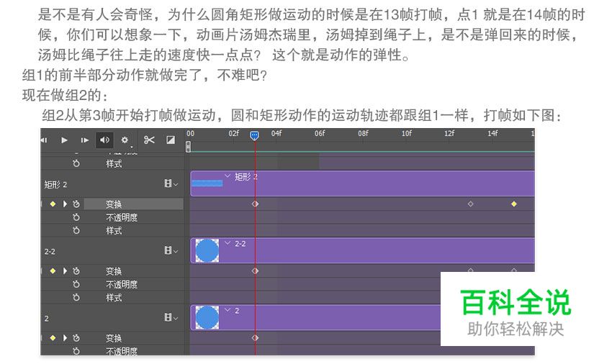This screenshot has width=612, height=364.
Task: Open the film strip menu for 矩形 2 track
Action: point(171,183)
